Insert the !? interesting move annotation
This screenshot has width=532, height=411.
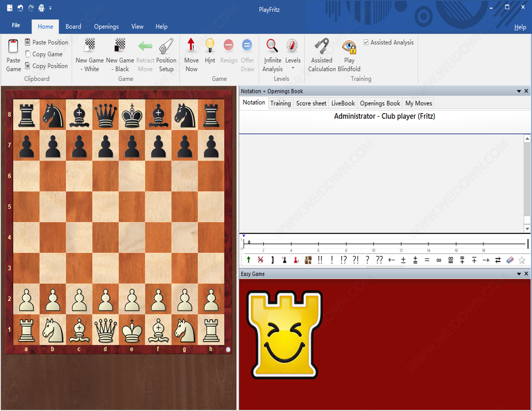tap(344, 260)
